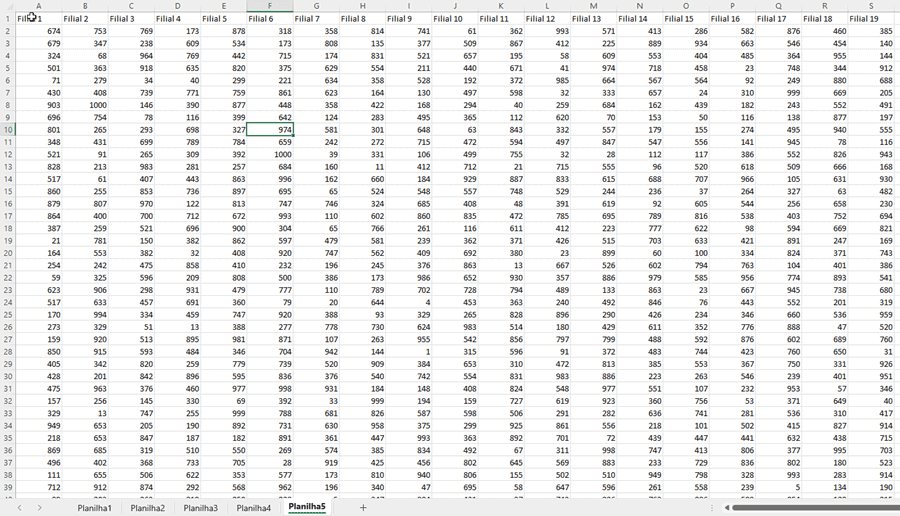Select cell G32 containing 33
This screenshot has height=516, width=900.
(316, 401)
